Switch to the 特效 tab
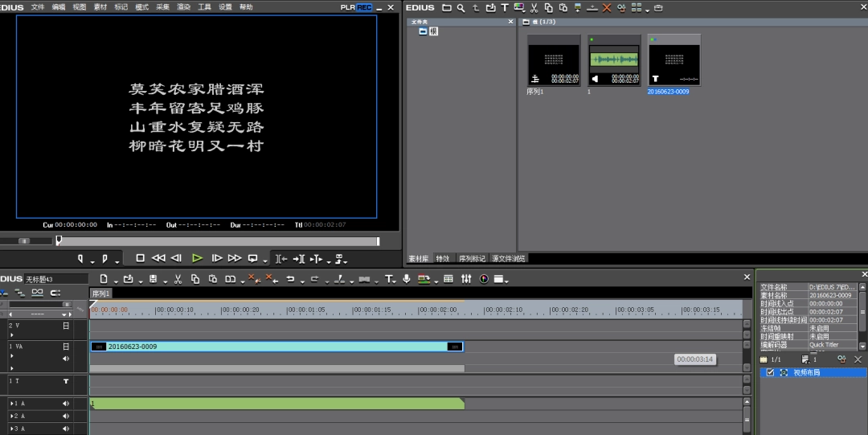 [443, 259]
